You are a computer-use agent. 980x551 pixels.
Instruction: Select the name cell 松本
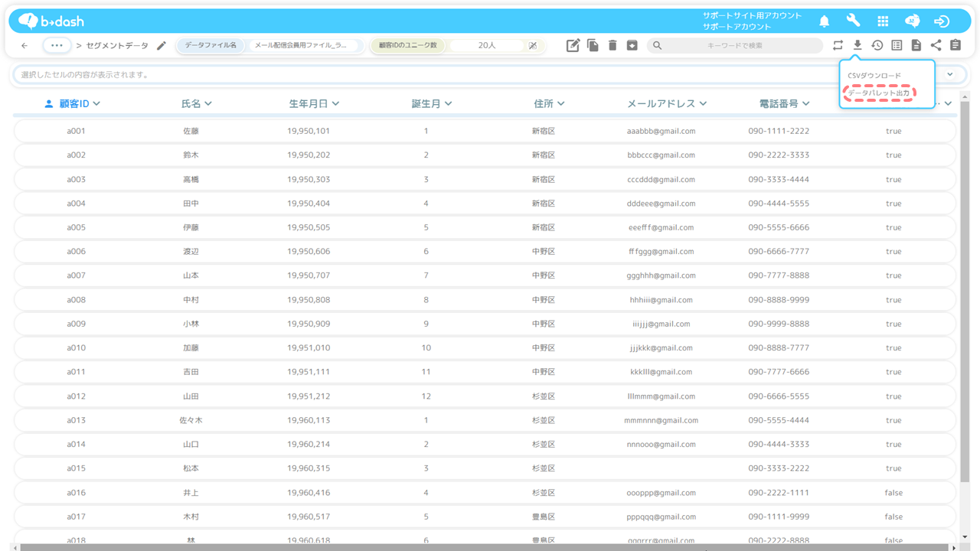191,468
